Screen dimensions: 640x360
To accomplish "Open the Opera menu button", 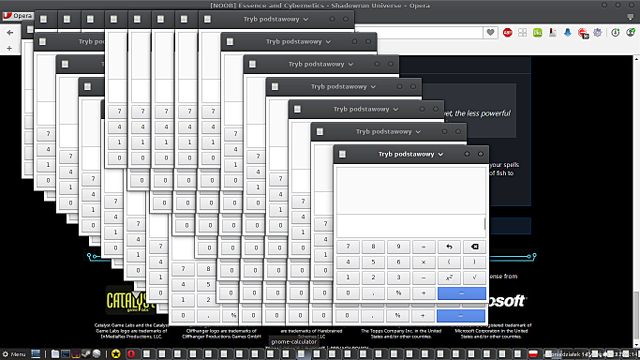I will (18, 16).
